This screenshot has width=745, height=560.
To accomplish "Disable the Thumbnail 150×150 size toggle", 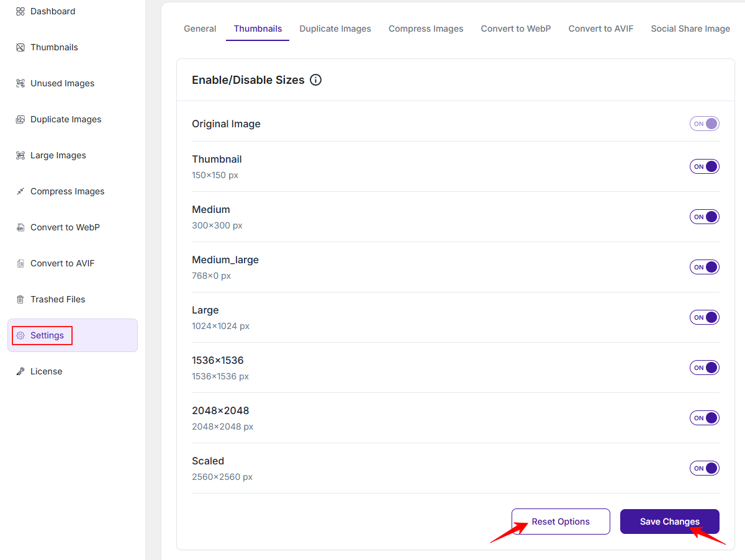I will (705, 166).
